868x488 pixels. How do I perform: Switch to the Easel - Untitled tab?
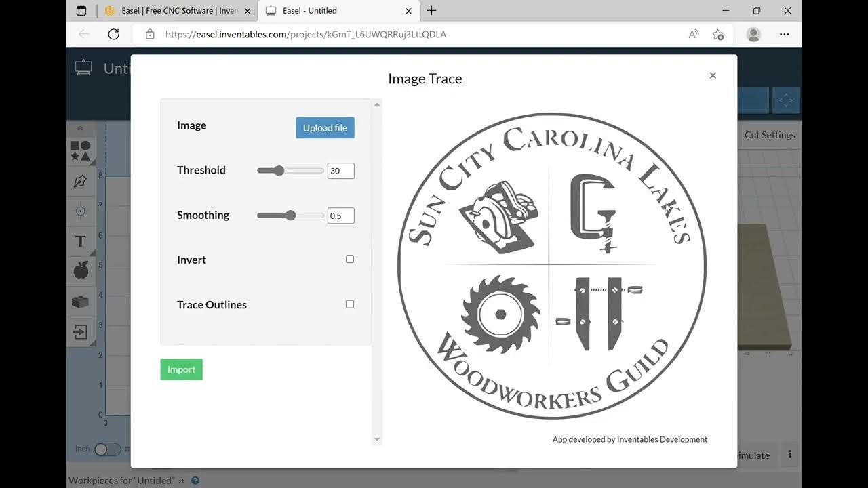(337, 11)
